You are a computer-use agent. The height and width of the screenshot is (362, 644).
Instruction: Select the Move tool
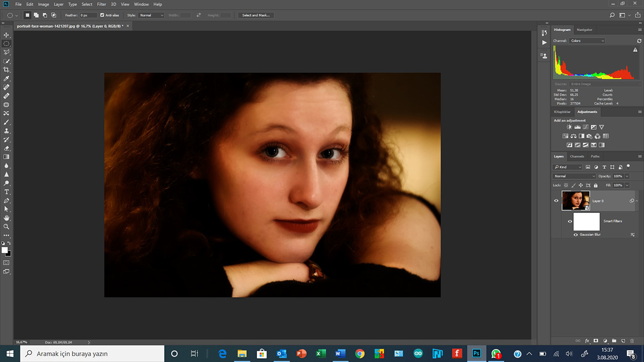(x=6, y=35)
